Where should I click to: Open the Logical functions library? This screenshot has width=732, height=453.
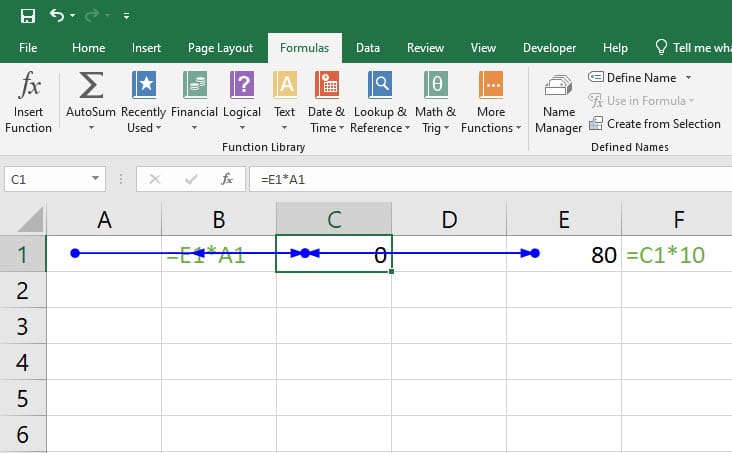point(242,102)
